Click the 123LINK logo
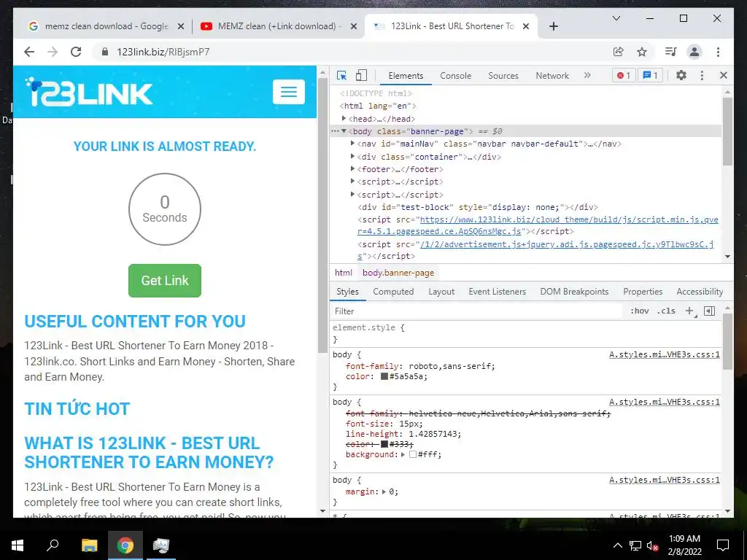 click(x=88, y=91)
